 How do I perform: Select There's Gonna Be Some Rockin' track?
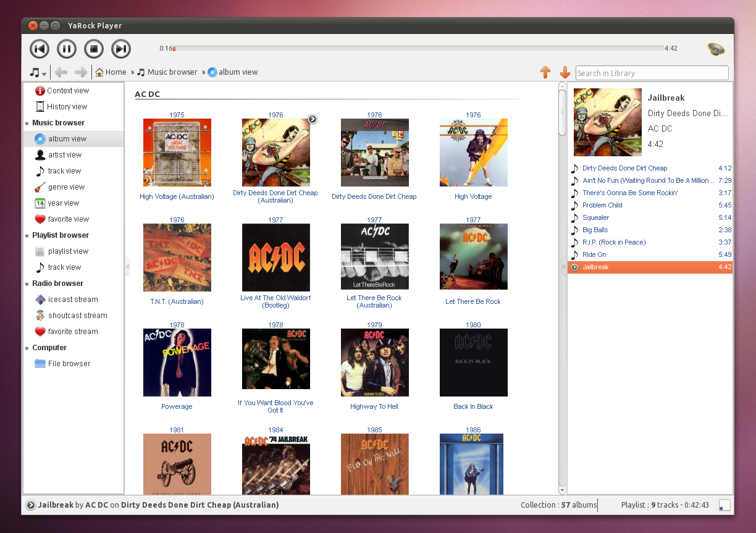pos(650,193)
